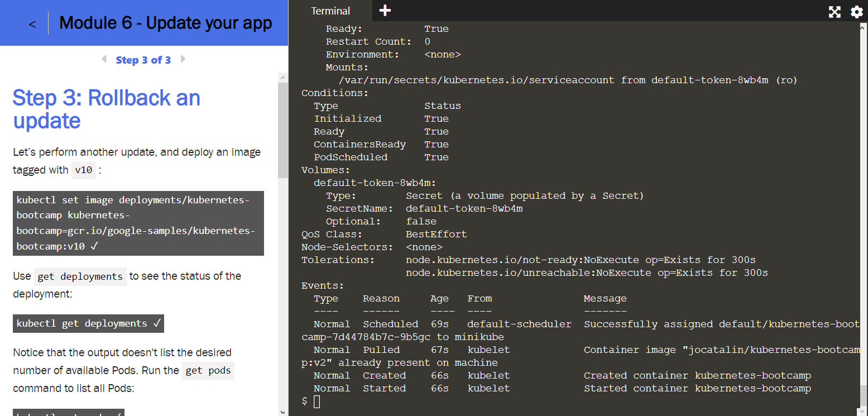Click the PodScheduled condition row
Viewport: 868px width, 416px height.
click(381, 157)
